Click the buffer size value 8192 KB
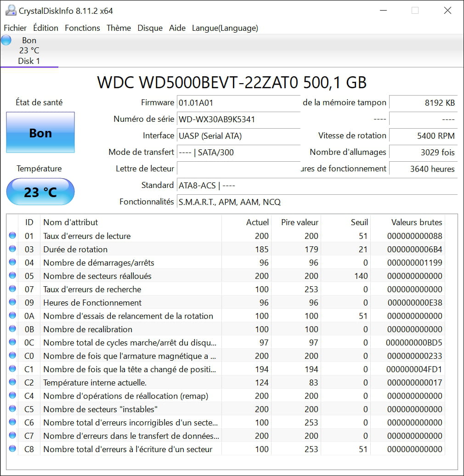This screenshot has height=476, width=464. tap(423, 102)
